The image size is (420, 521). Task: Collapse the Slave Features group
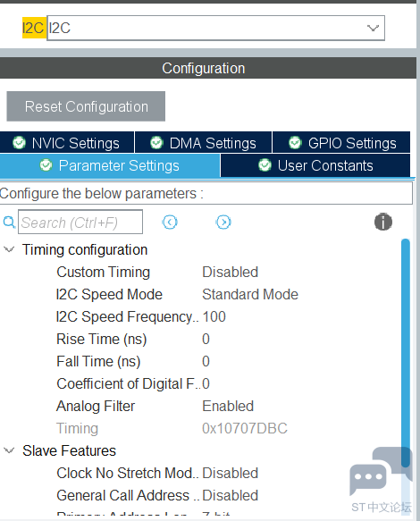(x=9, y=450)
